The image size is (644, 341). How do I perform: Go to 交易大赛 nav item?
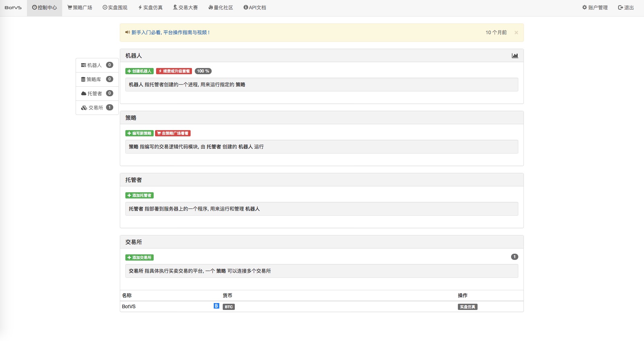pos(185,8)
